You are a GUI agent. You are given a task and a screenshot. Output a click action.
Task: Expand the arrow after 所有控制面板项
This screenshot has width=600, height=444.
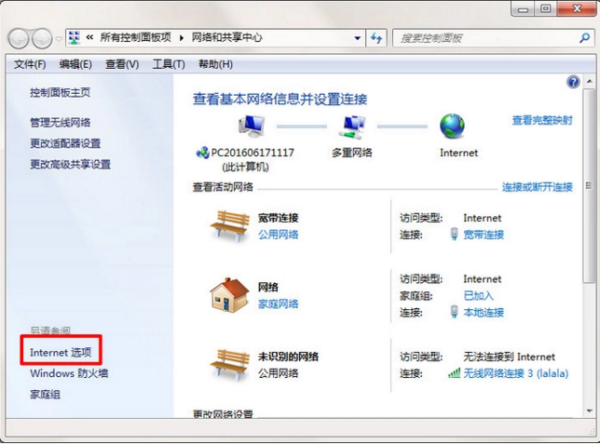(181, 38)
